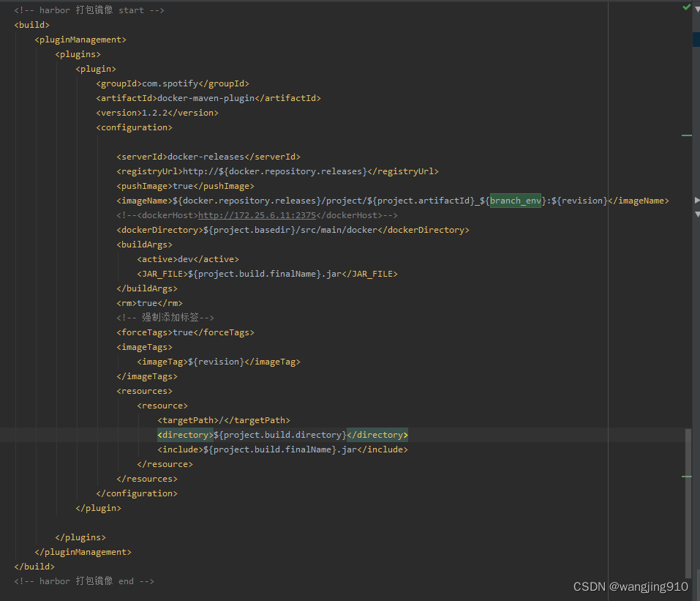Click the highlighted opening <directory> tag
The image size is (700, 601).
pos(185,435)
